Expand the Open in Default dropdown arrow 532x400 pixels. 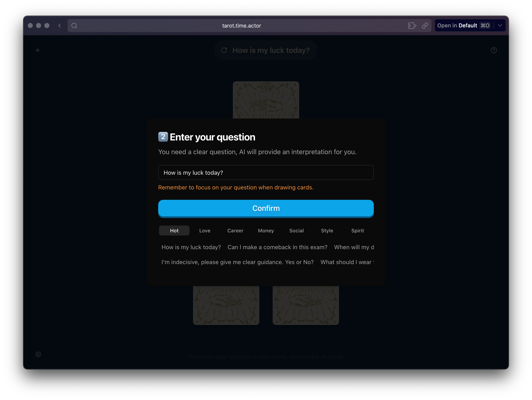500,26
